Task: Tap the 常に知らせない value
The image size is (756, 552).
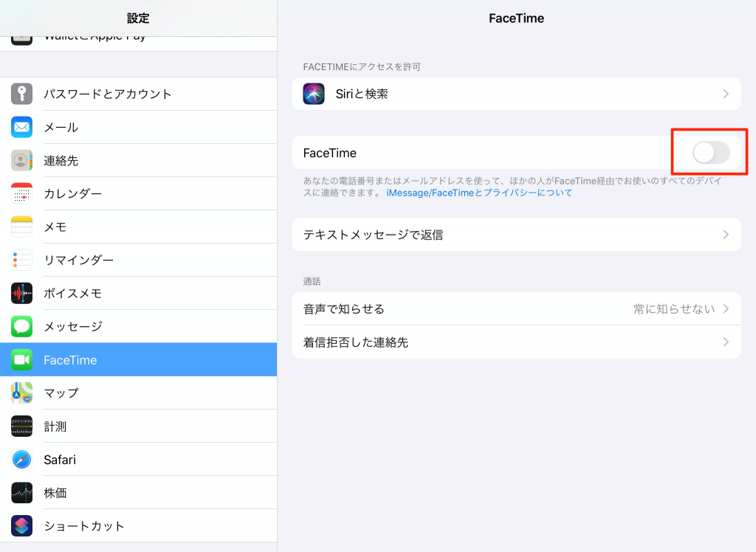Action: pyautogui.click(x=674, y=309)
